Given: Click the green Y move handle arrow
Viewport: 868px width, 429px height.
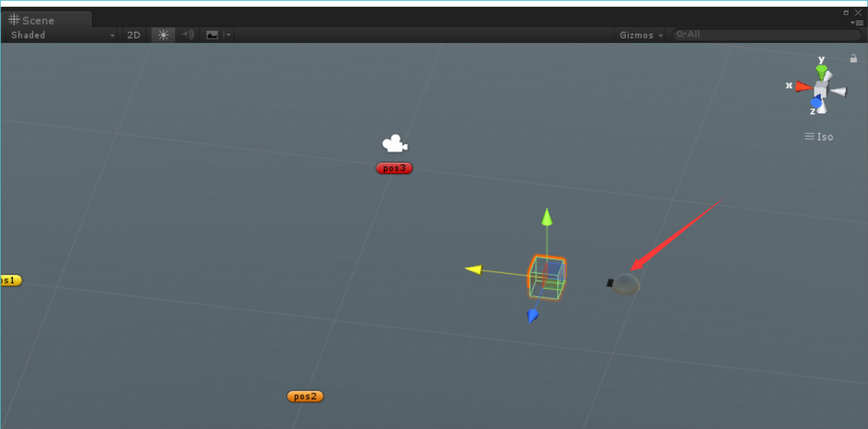Looking at the screenshot, I should pyautogui.click(x=547, y=217).
